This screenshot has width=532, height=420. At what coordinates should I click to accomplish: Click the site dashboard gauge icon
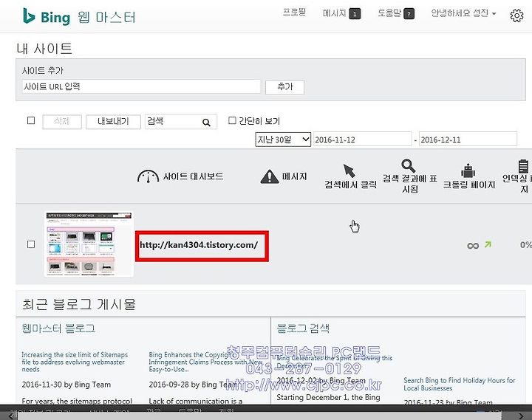(x=148, y=176)
